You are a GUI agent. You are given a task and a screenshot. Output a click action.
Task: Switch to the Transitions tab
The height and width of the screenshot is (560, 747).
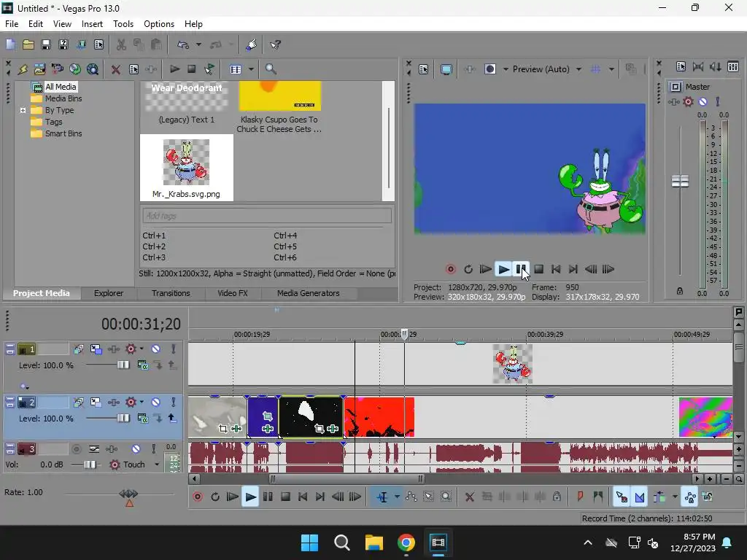pyautogui.click(x=171, y=293)
